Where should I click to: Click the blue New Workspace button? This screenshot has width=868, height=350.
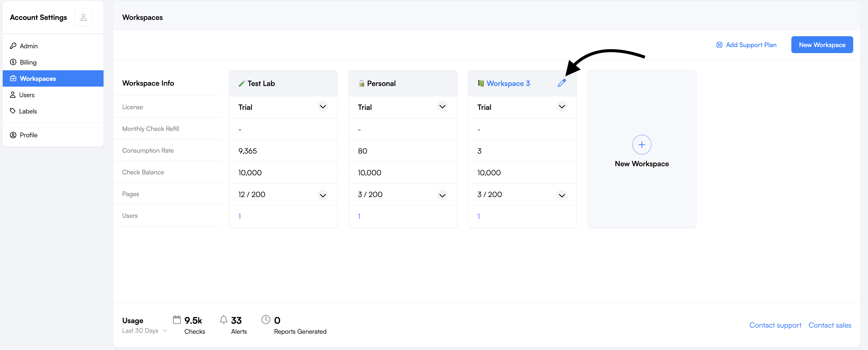pos(822,45)
